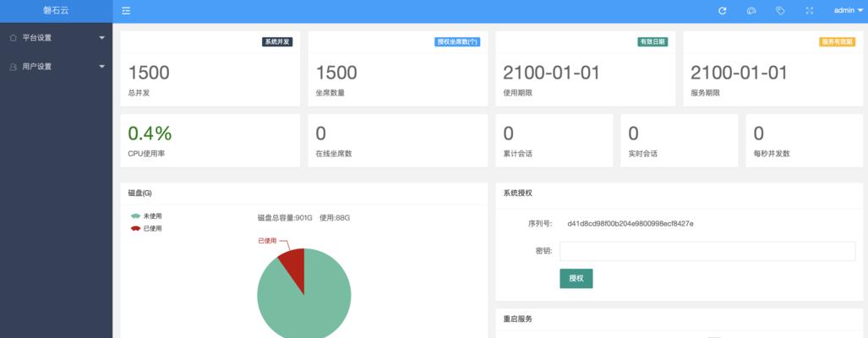
Task: Open the admin user dropdown
Action: [848, 10]
